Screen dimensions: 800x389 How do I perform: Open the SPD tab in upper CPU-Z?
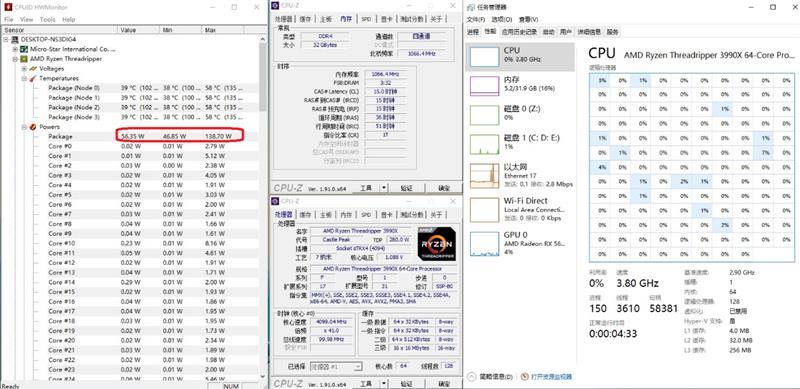coord(366,19)
